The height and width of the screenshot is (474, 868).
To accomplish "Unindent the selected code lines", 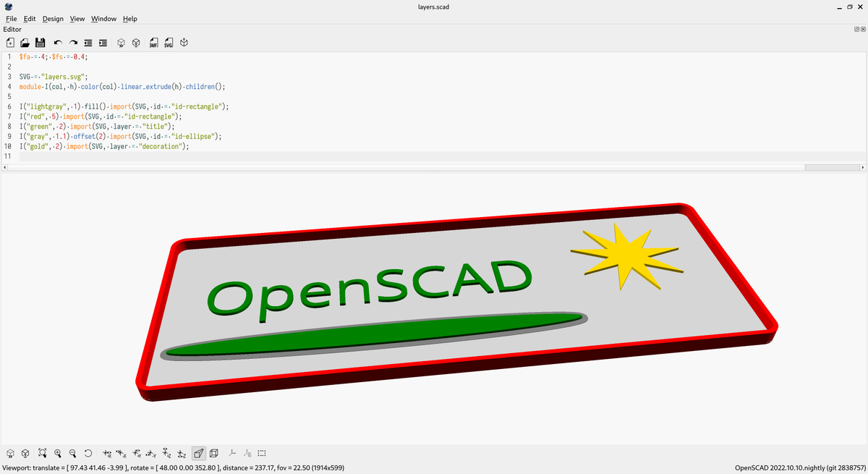I will click(88, 43).
